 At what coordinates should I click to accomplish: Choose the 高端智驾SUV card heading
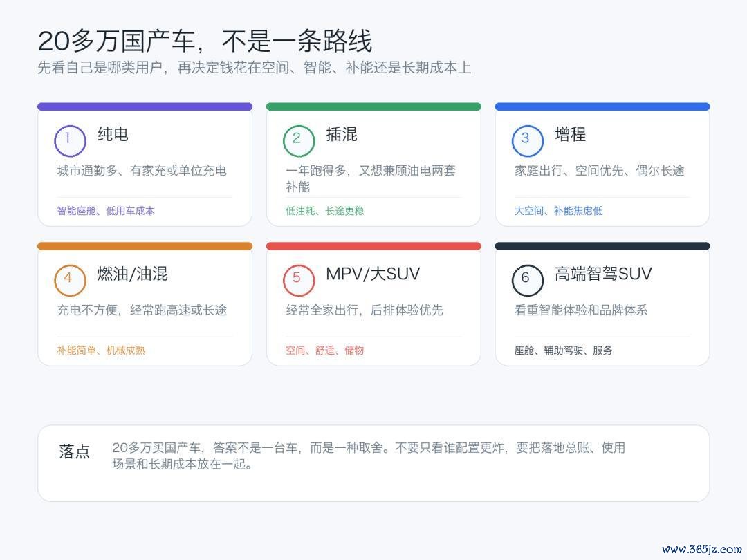603,274
